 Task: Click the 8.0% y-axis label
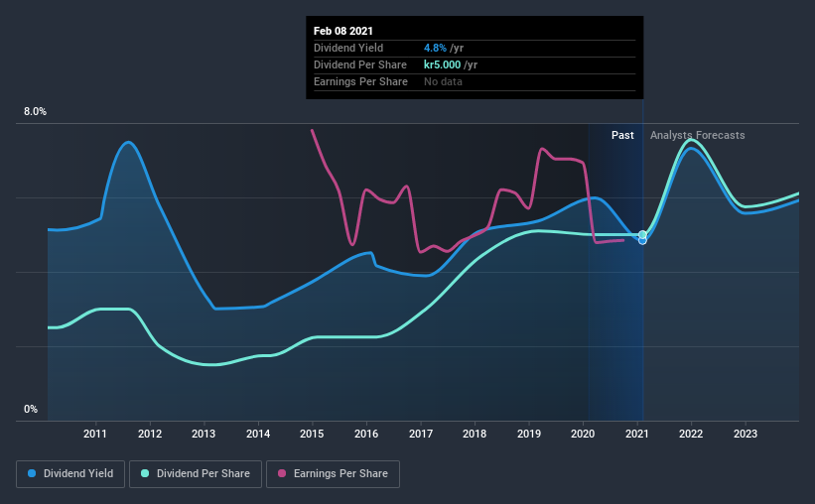35,112
